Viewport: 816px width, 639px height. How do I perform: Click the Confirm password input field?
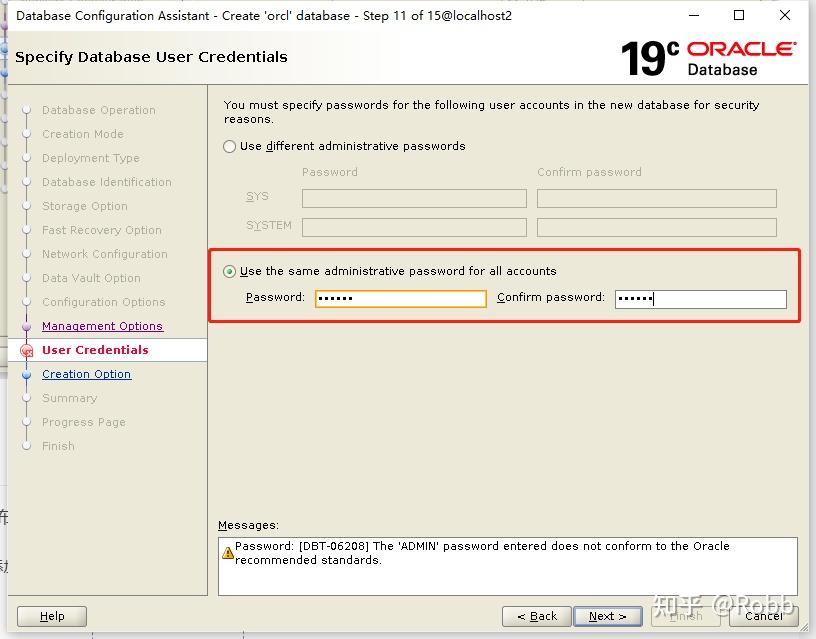click(x=700, y=299)
